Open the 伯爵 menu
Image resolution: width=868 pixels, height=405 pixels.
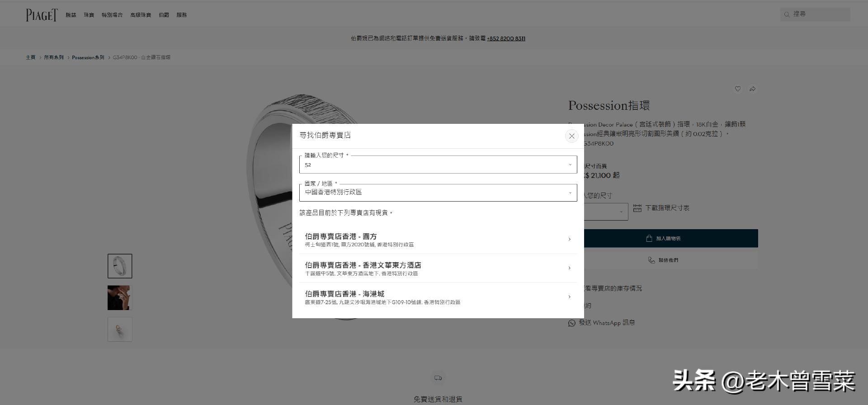tap(164, 15)
